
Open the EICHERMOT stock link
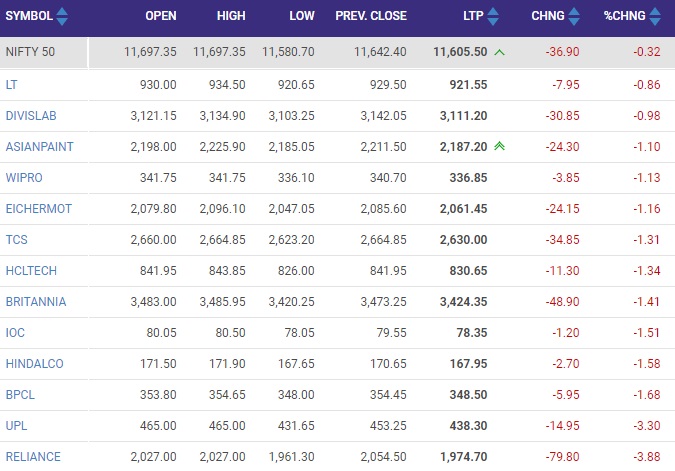pos(38,208)
